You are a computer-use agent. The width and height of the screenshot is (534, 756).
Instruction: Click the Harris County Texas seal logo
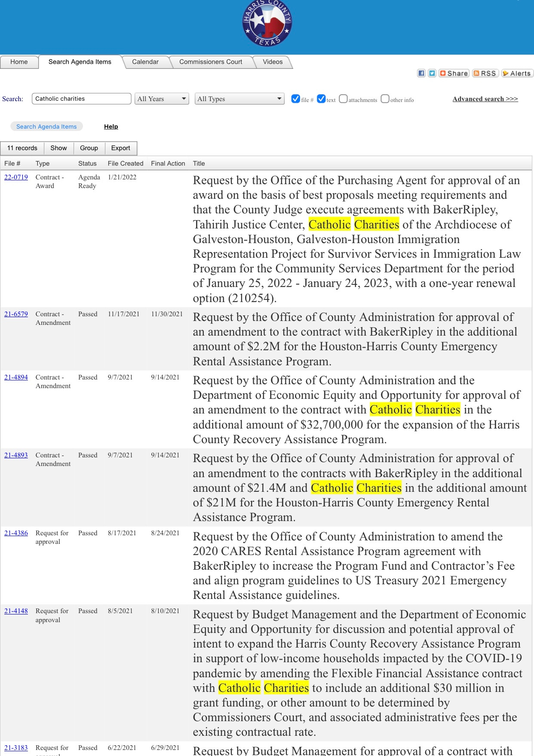267,23
